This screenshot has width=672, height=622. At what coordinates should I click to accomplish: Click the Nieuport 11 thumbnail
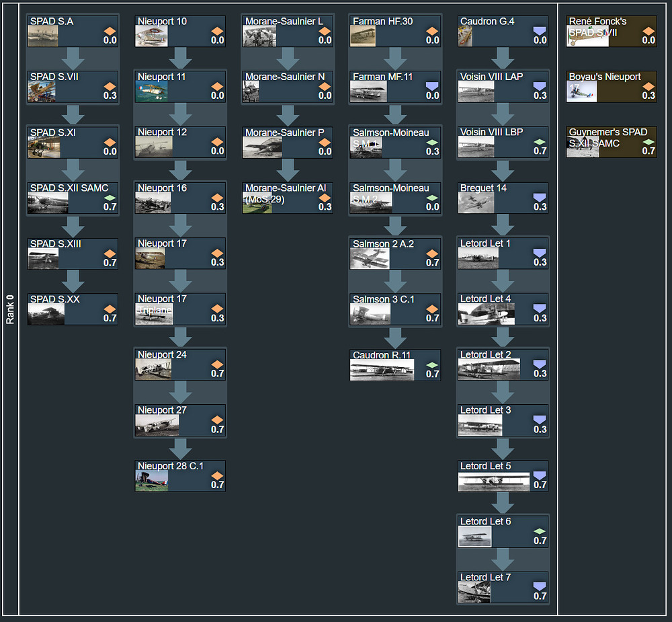tap(152, 92)
